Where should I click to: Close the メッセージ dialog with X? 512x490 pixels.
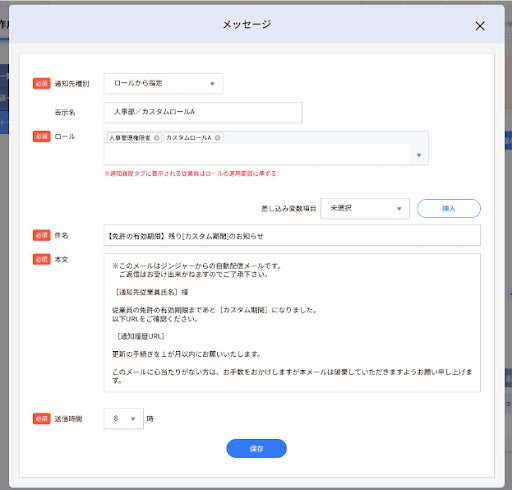(480, 26)
